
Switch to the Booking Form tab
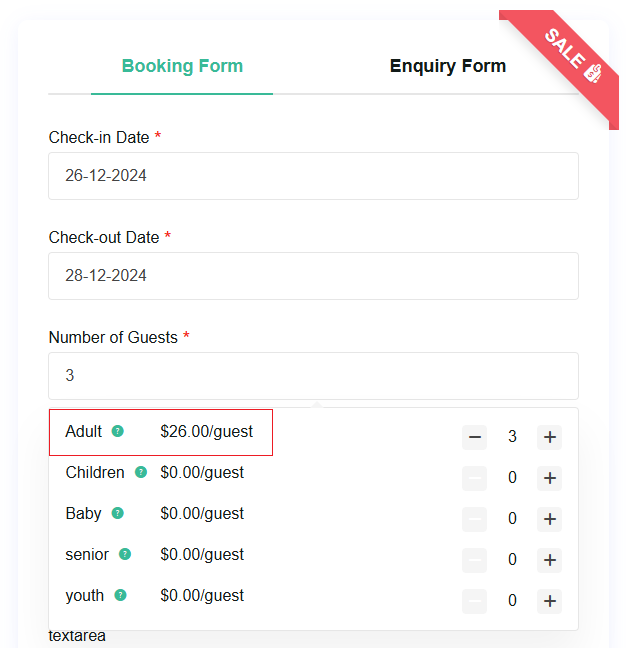pyautogui.click(x=182, y=67)
